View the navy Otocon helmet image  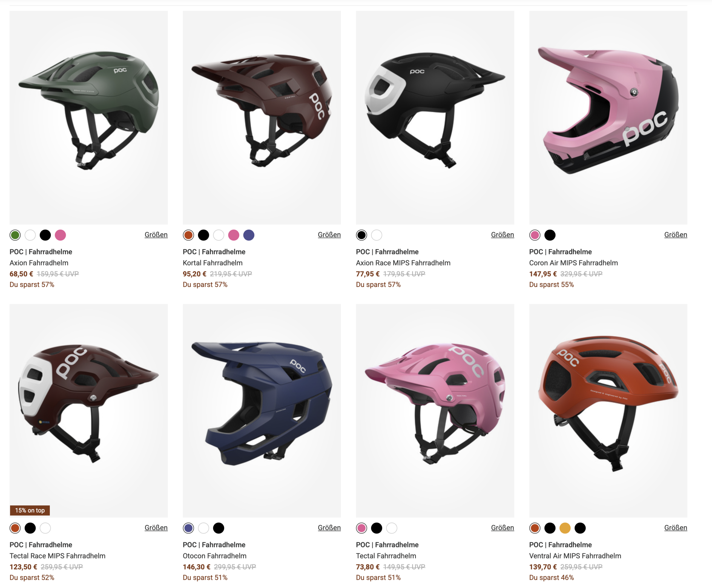[x=262, y=411]
